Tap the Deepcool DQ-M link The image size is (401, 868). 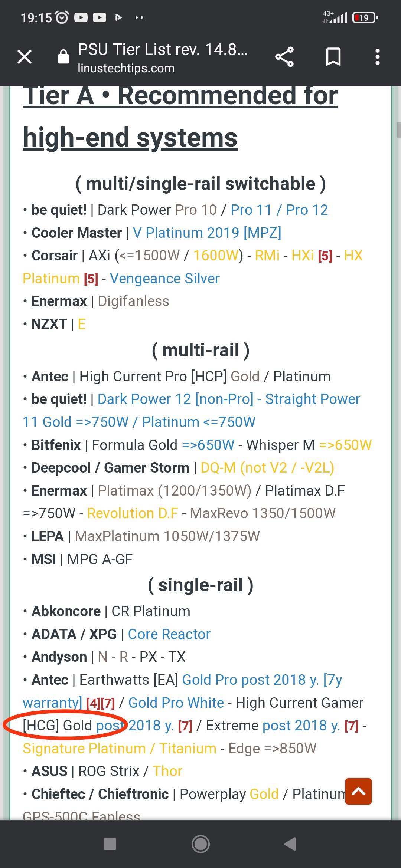(267, 468)
